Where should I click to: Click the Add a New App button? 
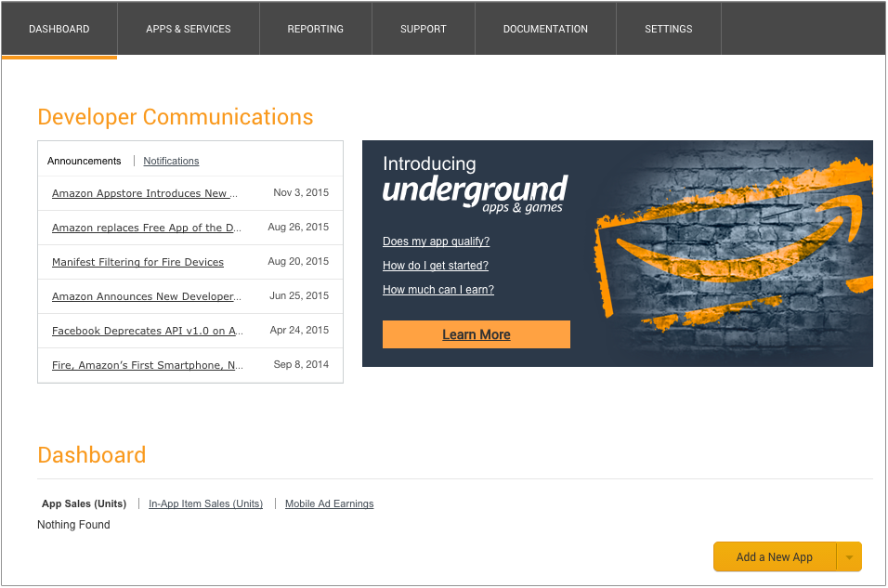[x=774, y=556]
